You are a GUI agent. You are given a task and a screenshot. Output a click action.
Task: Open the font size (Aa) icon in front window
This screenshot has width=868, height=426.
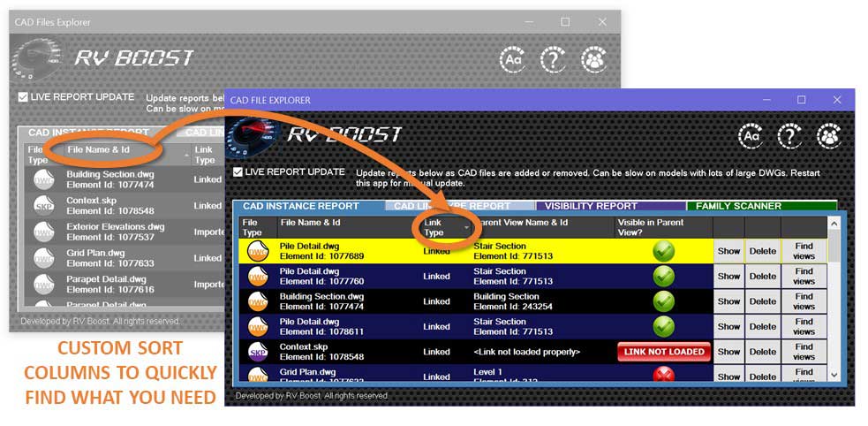751,136
